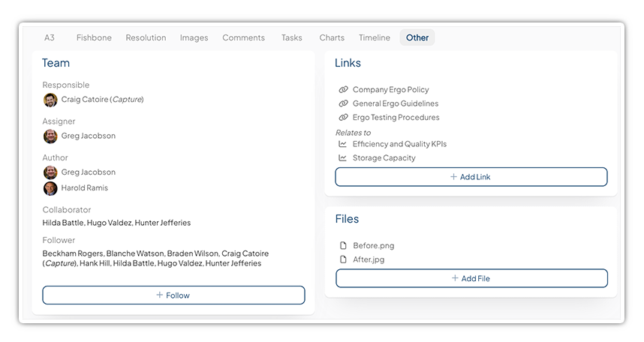Click the chart icon beside Storage Capacity

tap(343, 158)
